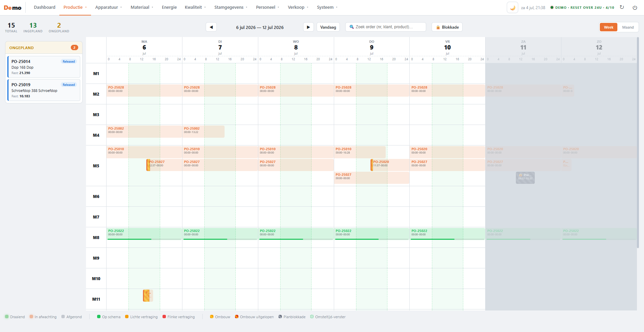
Task: Open the Stamgegevens dropdown
Action: 231,7
